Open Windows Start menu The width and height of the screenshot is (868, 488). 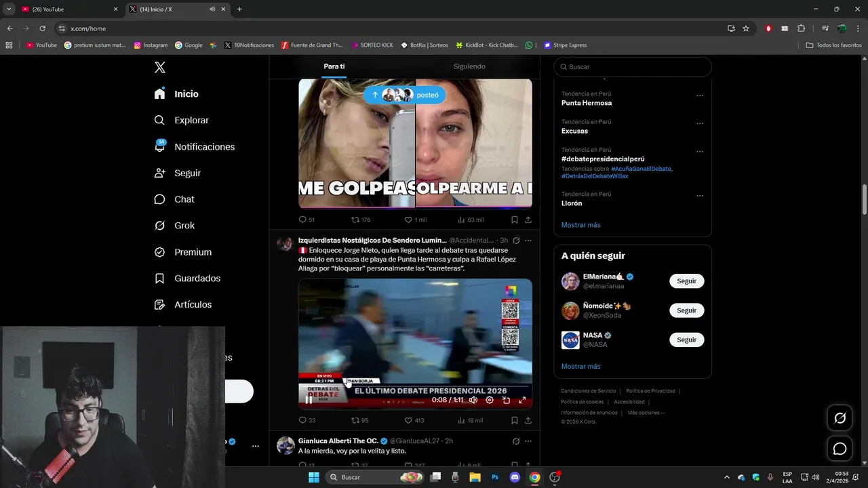coord(313,477)
